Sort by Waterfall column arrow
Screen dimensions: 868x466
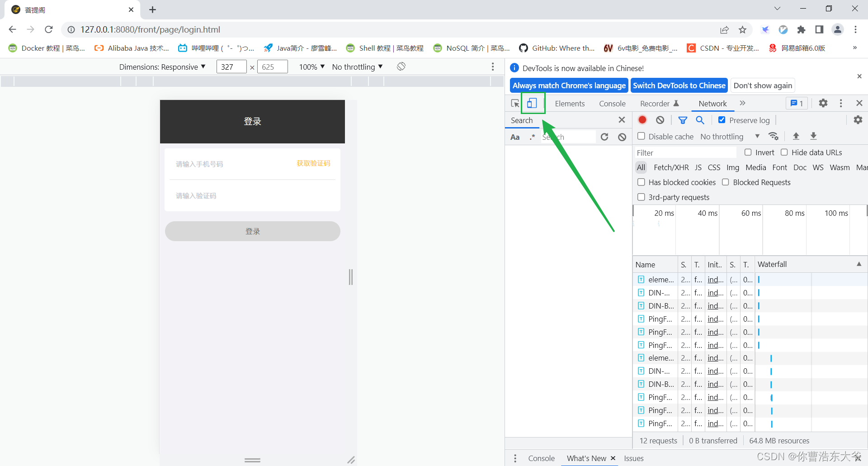[x=859, y=264]
